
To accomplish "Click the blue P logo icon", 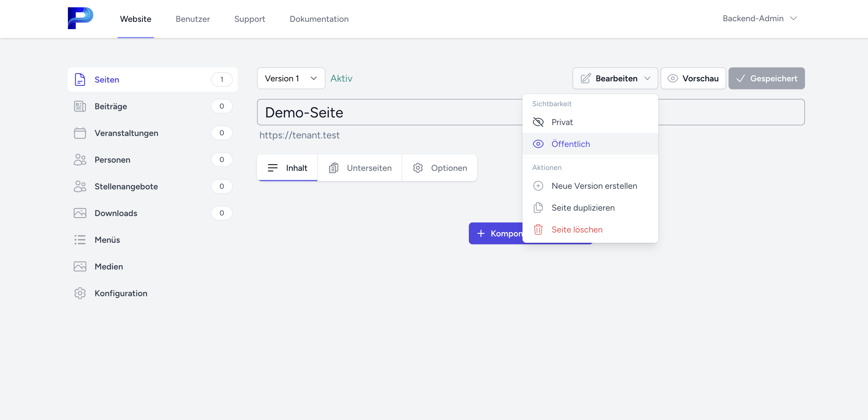I will point(80,18).
